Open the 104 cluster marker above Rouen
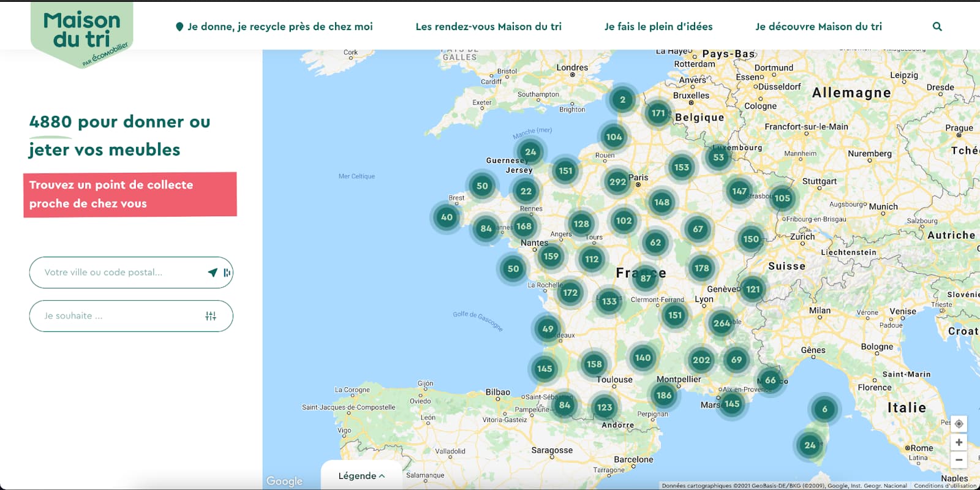Screen dimensions: 980x490 (x=613, y=137)
